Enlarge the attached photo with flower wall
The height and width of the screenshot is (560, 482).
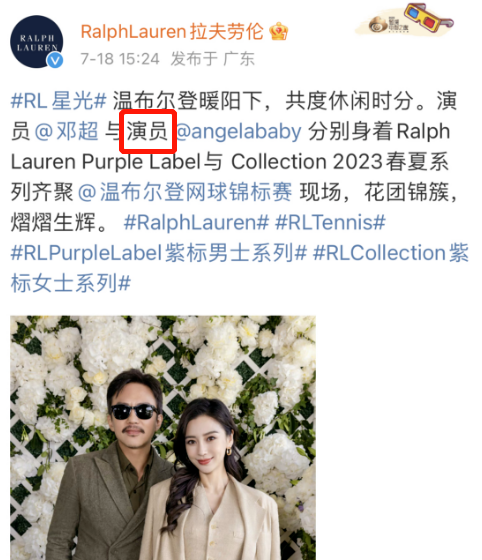click(x=163, y=438)
